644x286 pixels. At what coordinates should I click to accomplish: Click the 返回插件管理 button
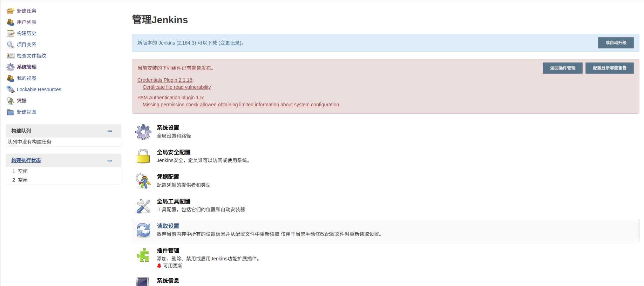(562, 68)
